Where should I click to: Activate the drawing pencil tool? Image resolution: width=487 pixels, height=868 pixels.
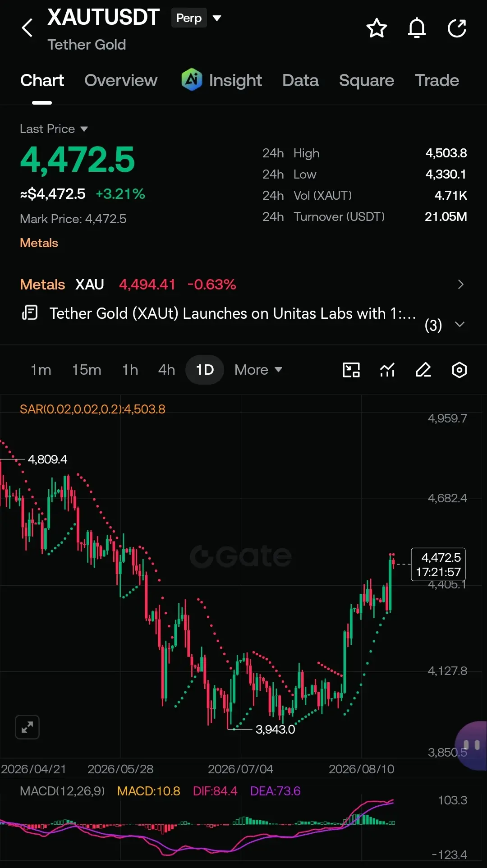pos(423,370)
